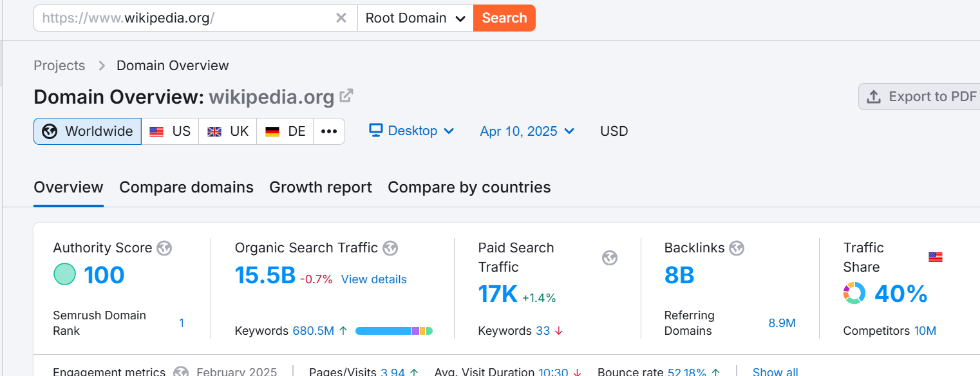Click the February 2025 engagement date
This screenshot has width=980, height=376.
pos(237,372)
